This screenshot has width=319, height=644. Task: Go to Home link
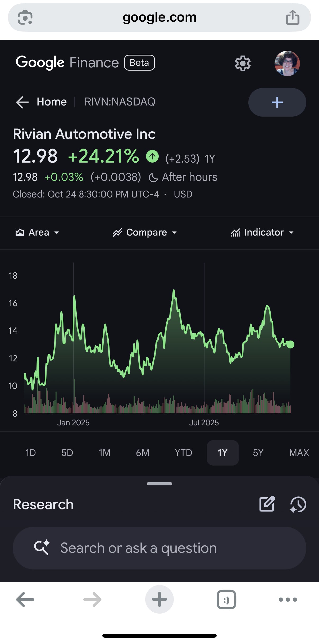(52, 102)
